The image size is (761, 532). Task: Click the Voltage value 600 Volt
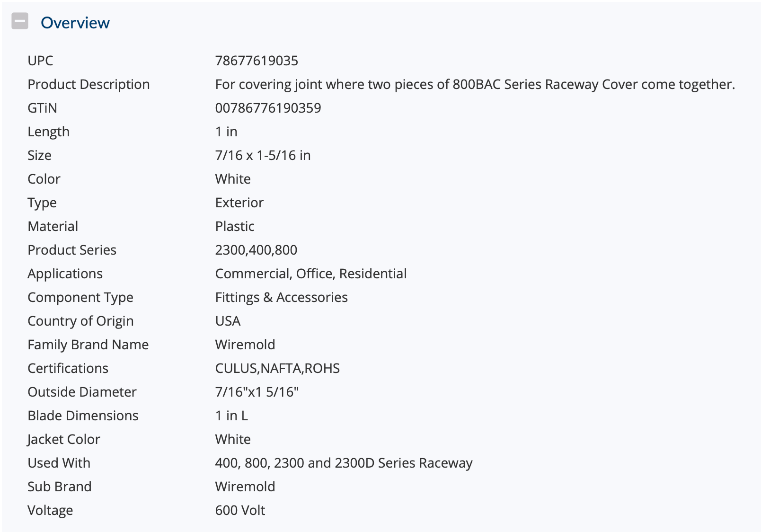click(x=240, y=510)
